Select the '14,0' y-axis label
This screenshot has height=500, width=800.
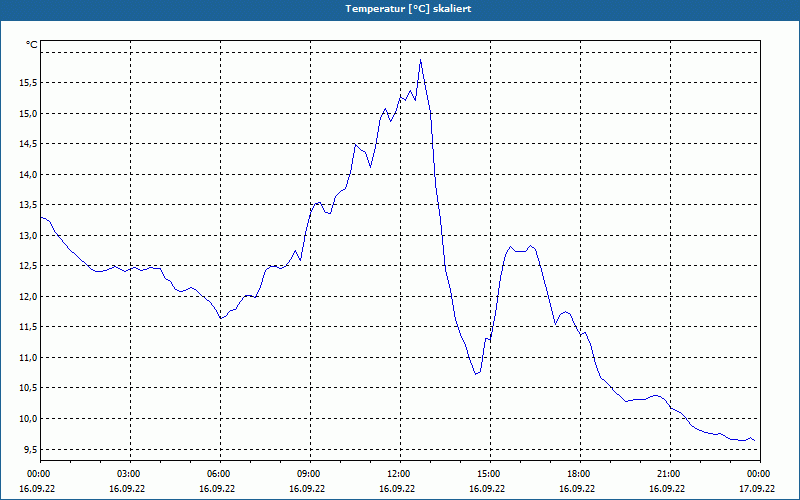tap(28, 175)
